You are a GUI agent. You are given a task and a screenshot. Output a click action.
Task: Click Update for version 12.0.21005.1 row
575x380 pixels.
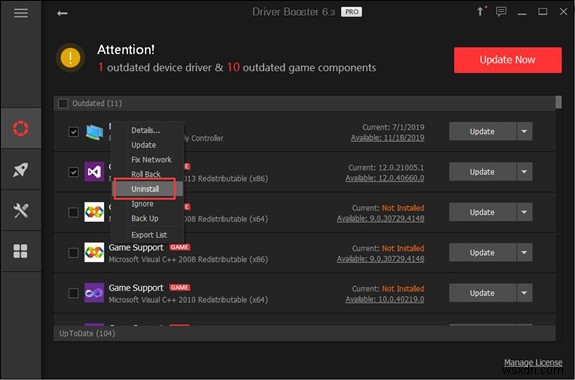point(482,172)
